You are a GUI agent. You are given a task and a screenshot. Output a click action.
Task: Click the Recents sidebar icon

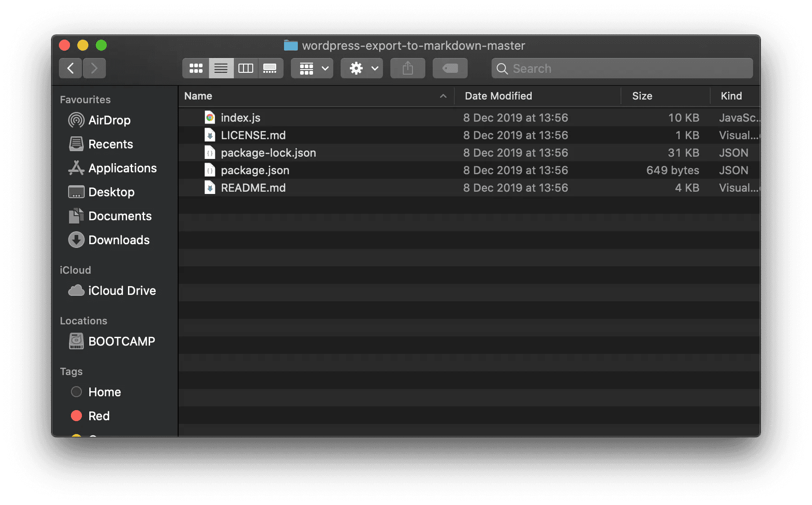click(76, 144)
